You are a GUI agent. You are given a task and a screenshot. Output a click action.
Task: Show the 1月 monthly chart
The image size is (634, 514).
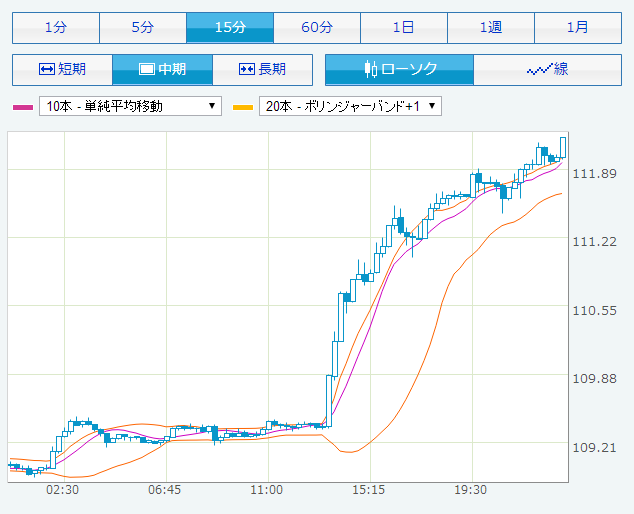(x=578, y=27)
